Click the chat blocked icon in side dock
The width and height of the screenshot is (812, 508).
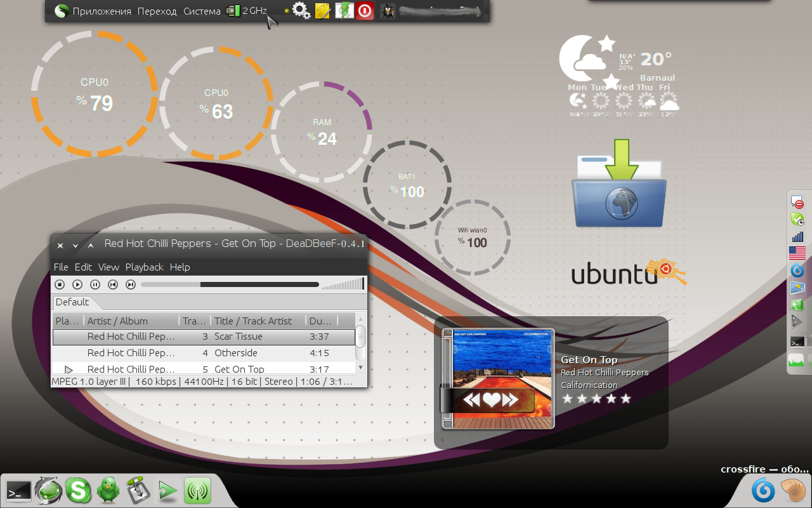[x=797, y=203]
